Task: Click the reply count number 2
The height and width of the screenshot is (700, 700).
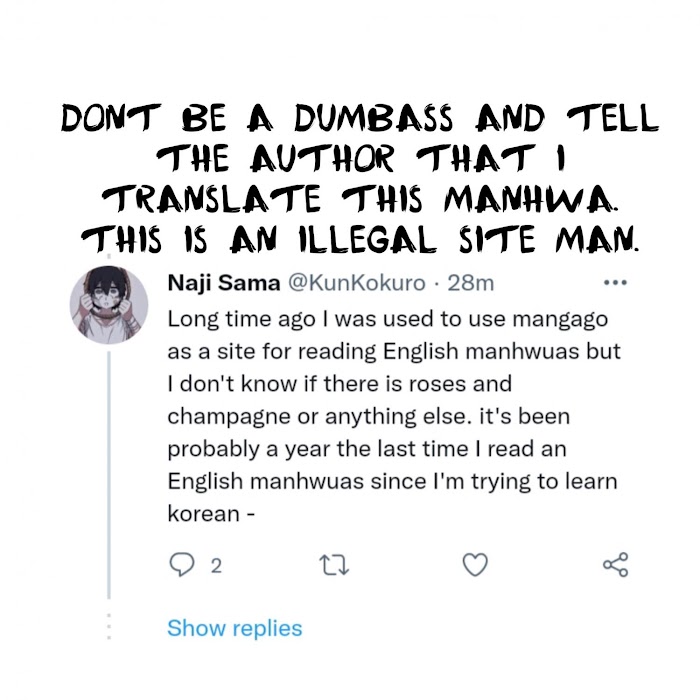Action: point(216,566)
